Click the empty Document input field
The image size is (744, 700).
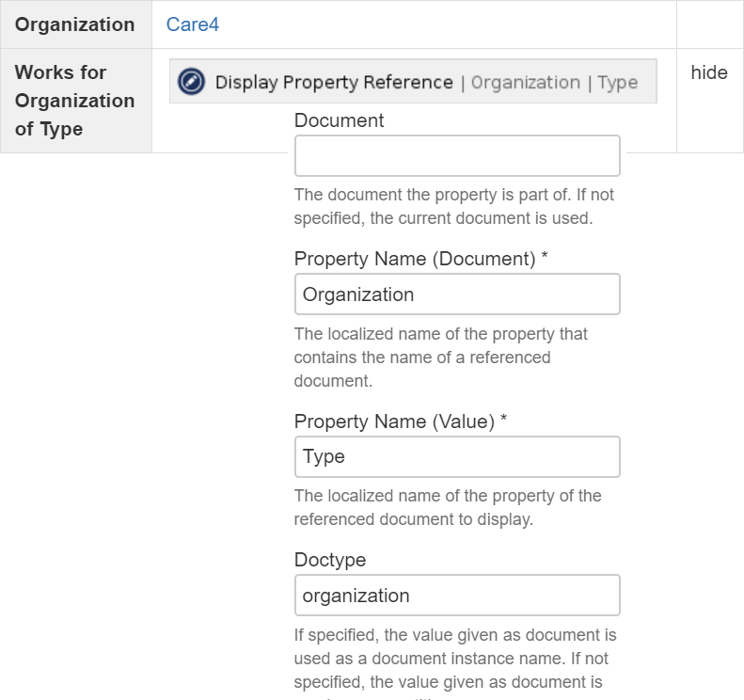coord(457,156)
